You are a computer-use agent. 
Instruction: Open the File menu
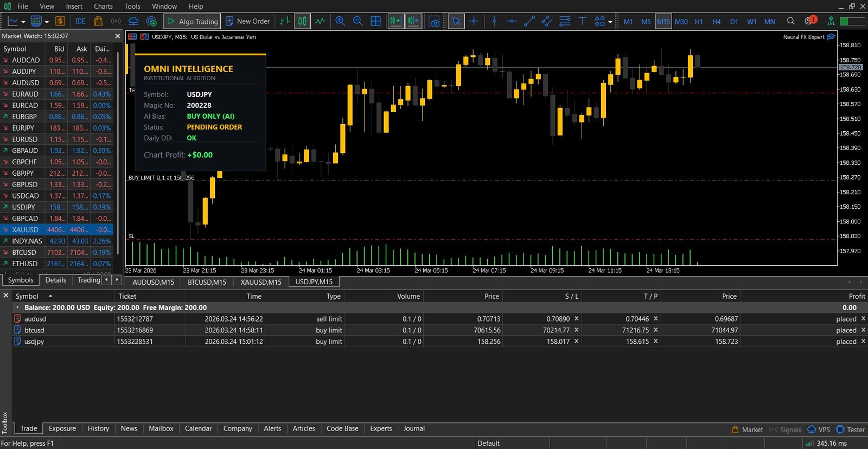click(x=23, y=6)
